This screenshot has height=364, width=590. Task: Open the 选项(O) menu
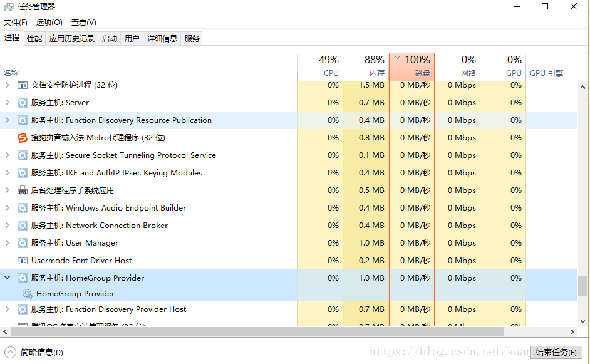[49, 22]
